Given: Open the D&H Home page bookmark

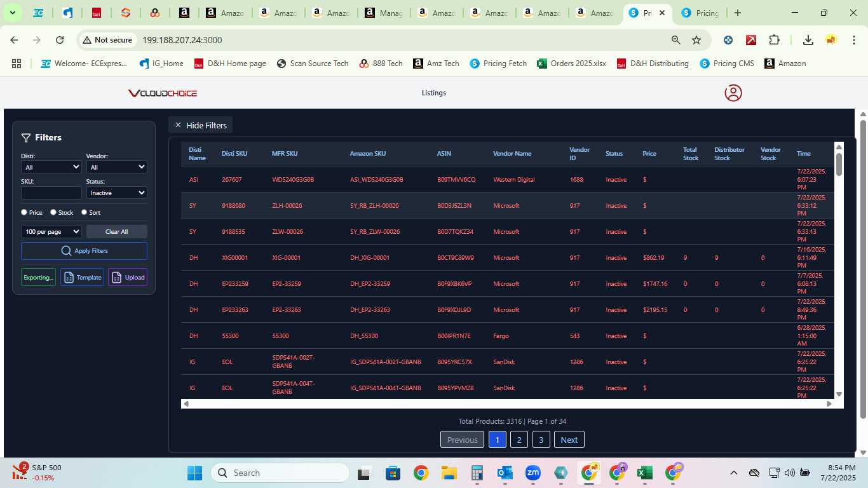Looking at the screenshot, I should tap(230, 64).
